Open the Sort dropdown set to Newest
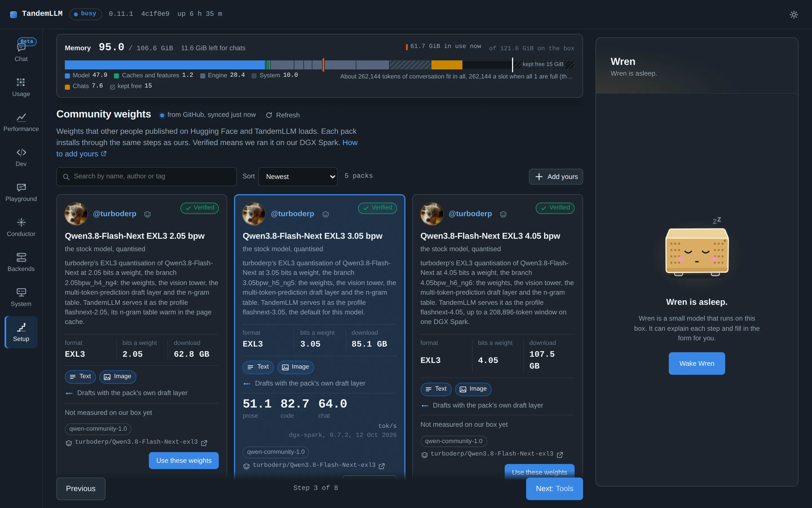This screenshot has height=508, width=812. [x=298, y=176]
